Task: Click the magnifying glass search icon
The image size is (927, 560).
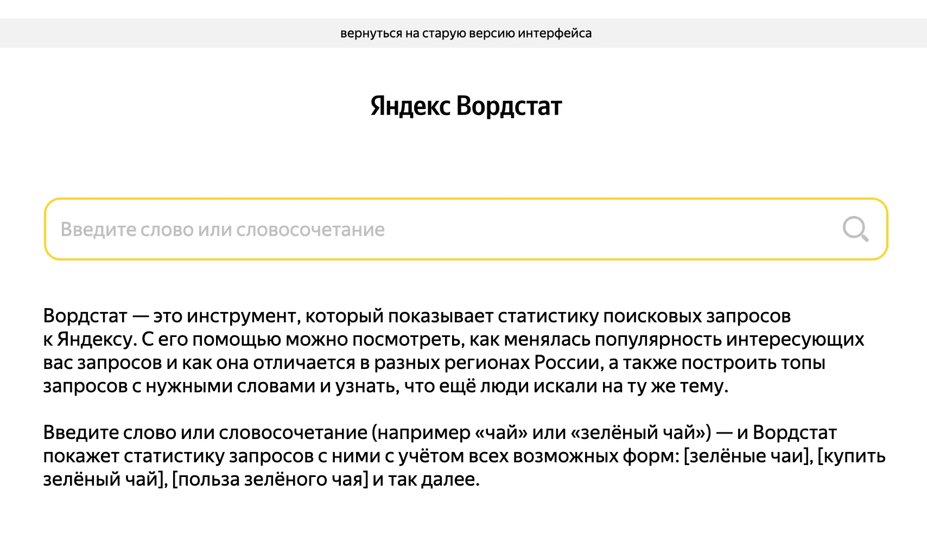Action: [855, 229]
